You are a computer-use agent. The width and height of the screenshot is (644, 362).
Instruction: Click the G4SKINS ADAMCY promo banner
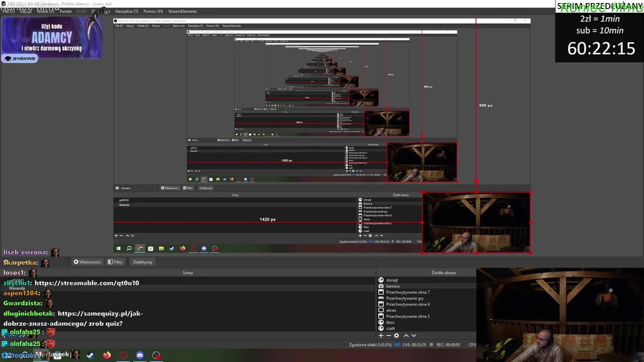click(x=52, y=38)
